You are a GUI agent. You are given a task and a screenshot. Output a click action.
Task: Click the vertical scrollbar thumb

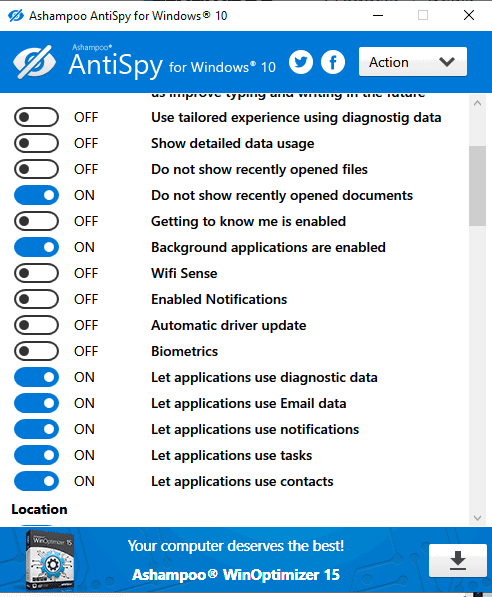(478, 186)
